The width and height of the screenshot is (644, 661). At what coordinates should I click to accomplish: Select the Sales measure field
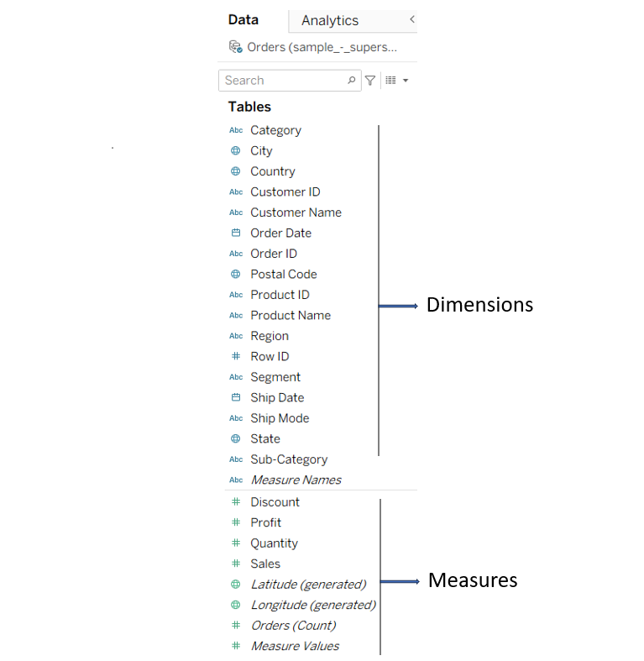[265, 564]
